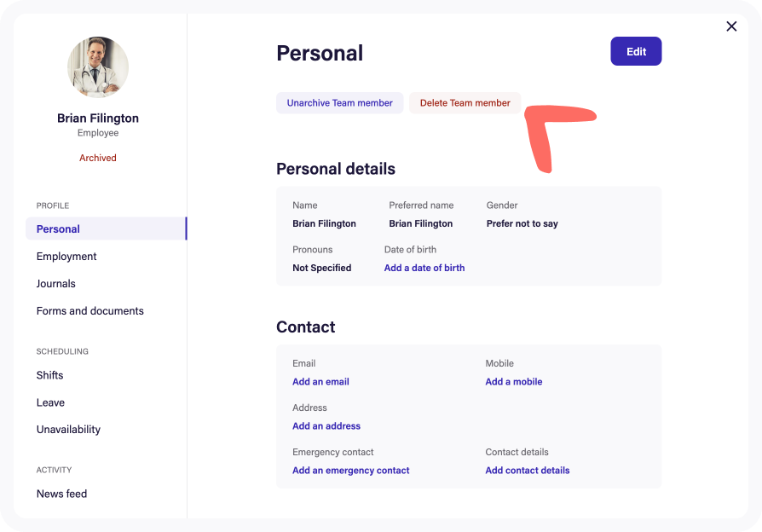The height and width of the screenshot is (532, 762).
Task: Open the Employment section
Action: 66,256
